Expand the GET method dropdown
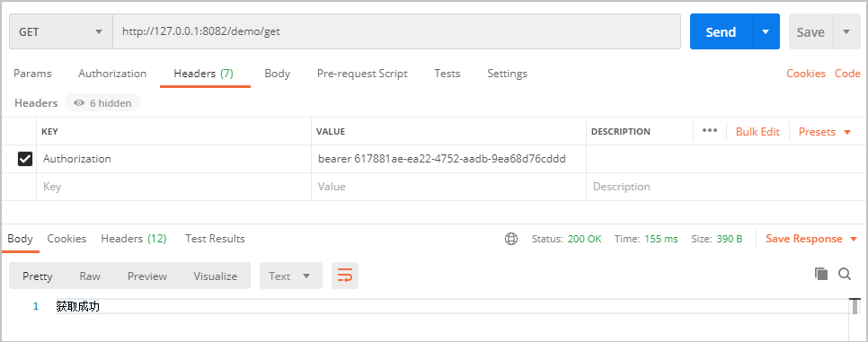The image size is (868, 342). tap(60, 31)
